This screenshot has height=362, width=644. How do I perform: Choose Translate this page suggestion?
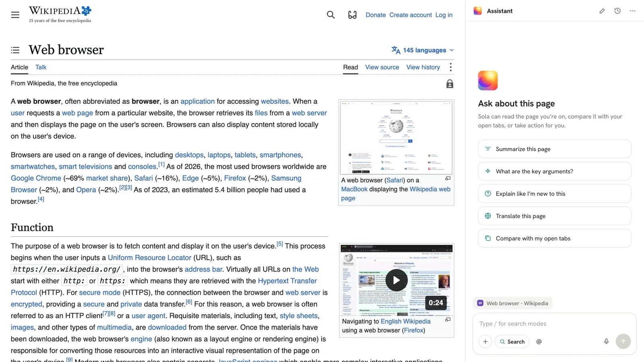(555, 216)
